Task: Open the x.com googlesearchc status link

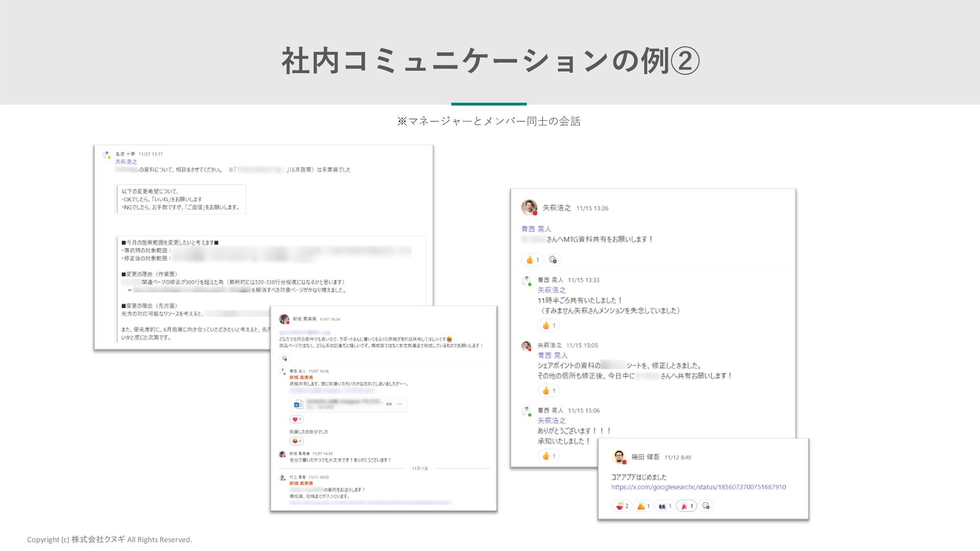Action: pyautogui.click(x=698, y=487)
